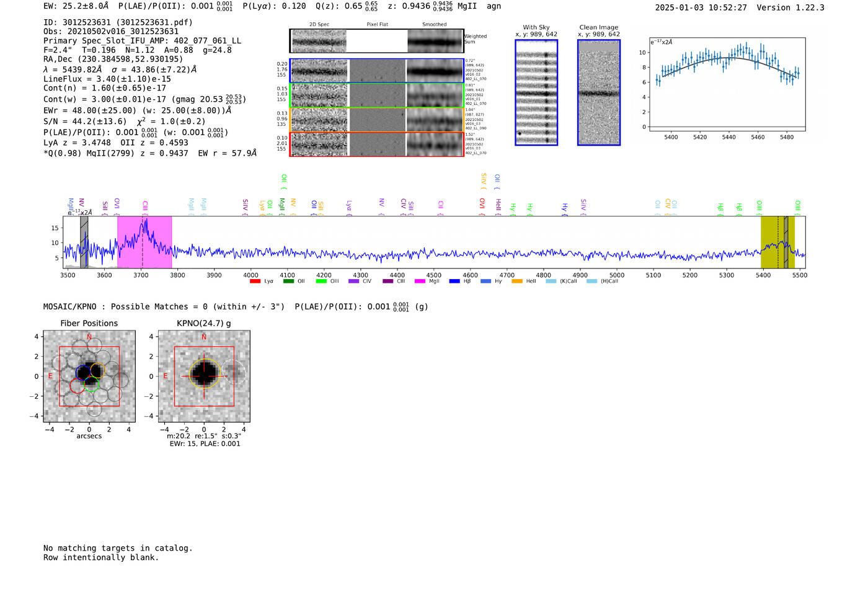Image resolution: width=868 pixels, height=591 pixels.
Task: Select the blue-framed fiber 2D spec cutout
Action: tap(319, 71)
